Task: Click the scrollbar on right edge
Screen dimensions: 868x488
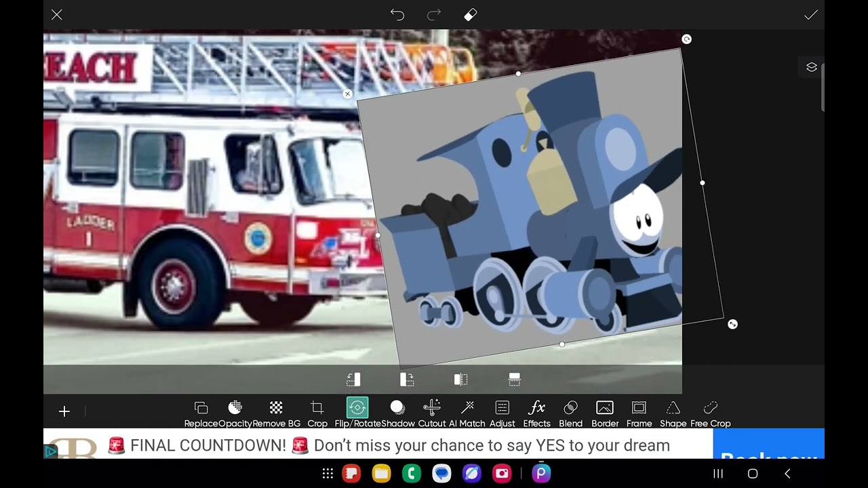Action: click(x=823, y=87)
